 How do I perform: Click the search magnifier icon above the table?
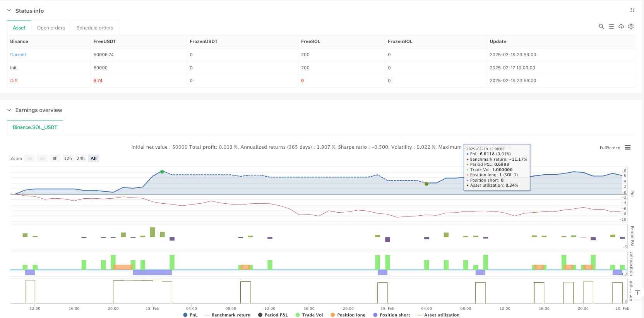(x=601, y=26)
